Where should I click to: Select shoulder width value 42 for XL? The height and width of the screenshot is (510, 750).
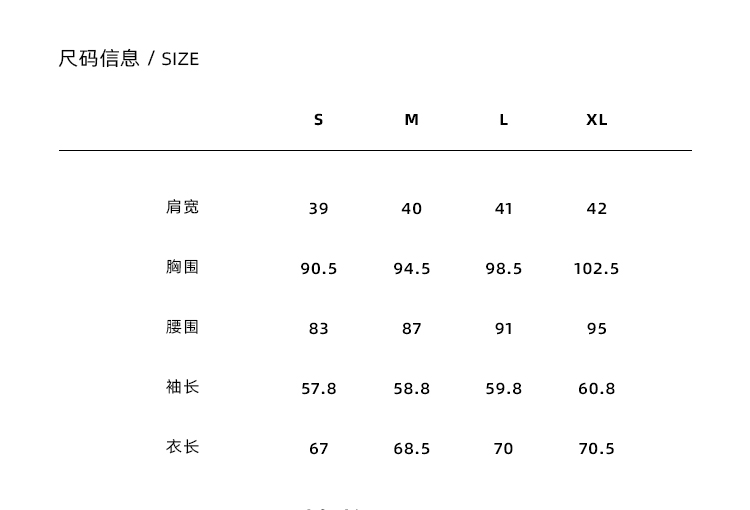(596, 208)
